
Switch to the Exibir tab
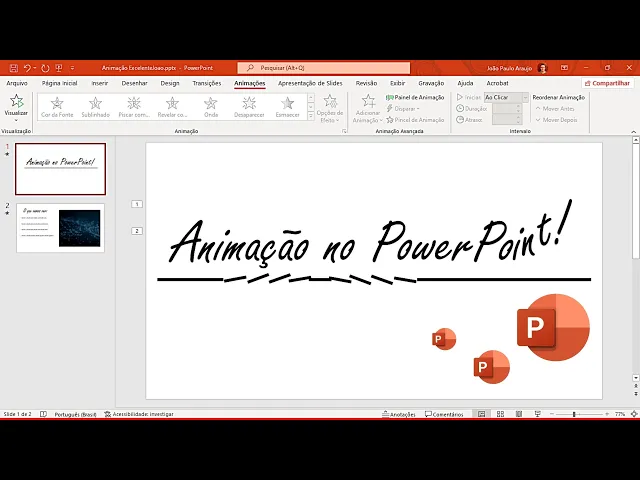[x=398, y=83]
